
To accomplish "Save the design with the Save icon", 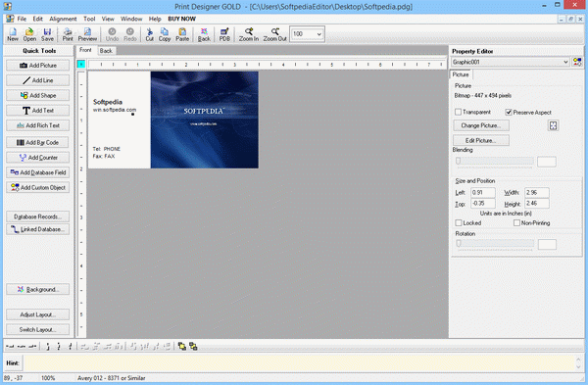I will (x=47, y=34).
